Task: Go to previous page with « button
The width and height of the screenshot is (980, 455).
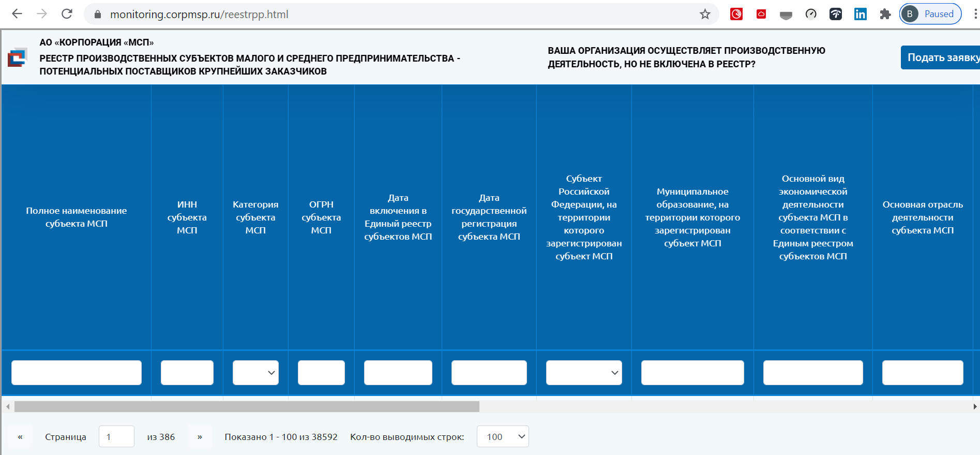Action: (x=20, y=437)
